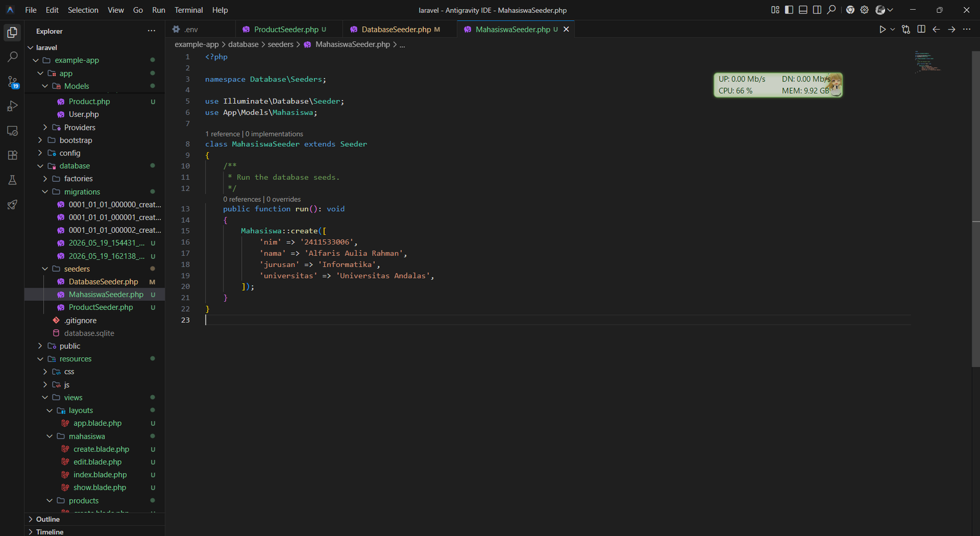Toggle the secondary side bar visibility
The width and height of the screenshot is (980, 536).
(x=817, y=10)
